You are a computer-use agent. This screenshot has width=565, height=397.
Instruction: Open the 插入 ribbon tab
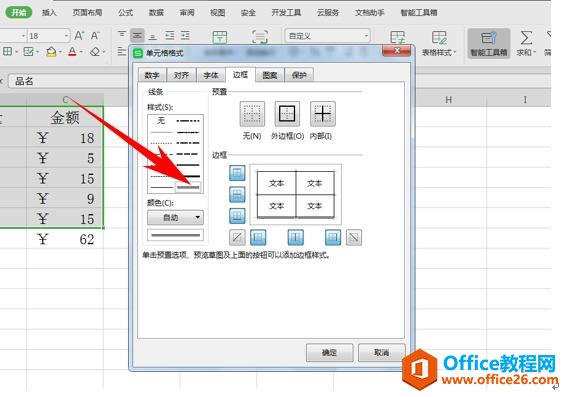pos(49,13)
